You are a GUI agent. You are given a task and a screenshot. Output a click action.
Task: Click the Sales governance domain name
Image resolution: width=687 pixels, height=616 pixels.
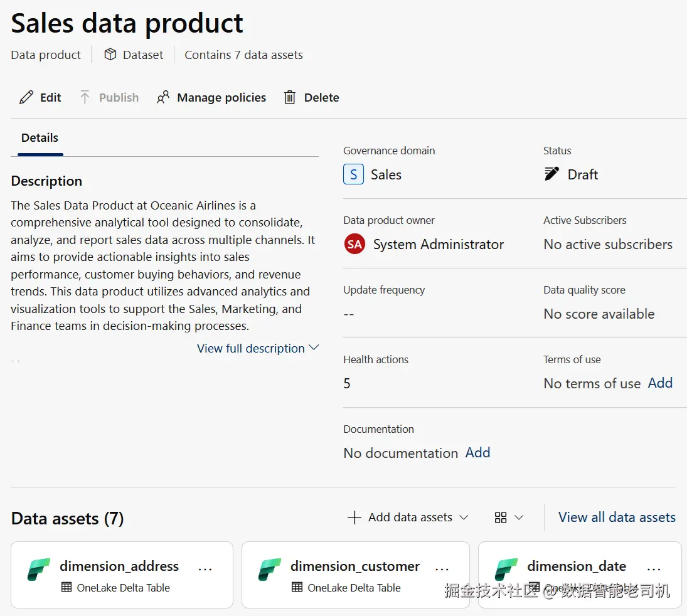point(386,174)
